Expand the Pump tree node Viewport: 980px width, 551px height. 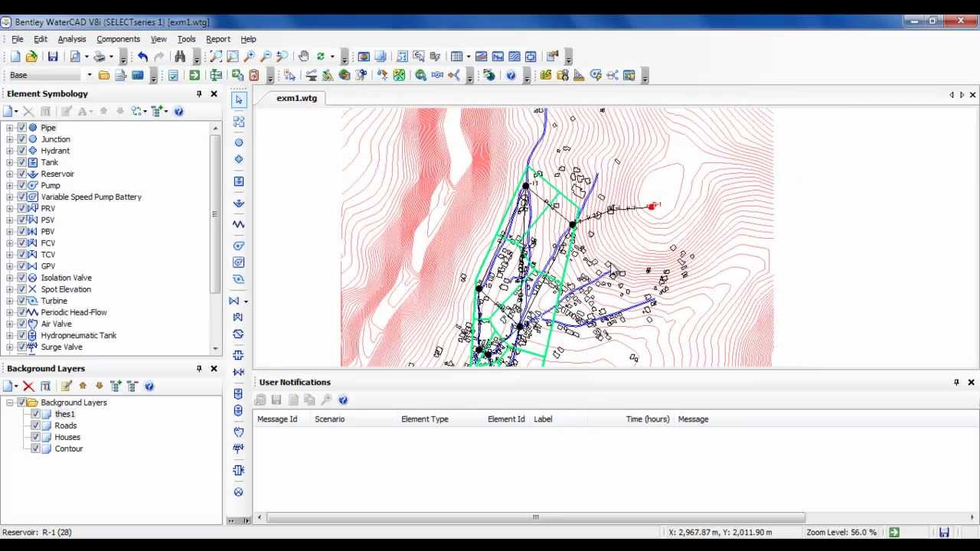[9, 185]
